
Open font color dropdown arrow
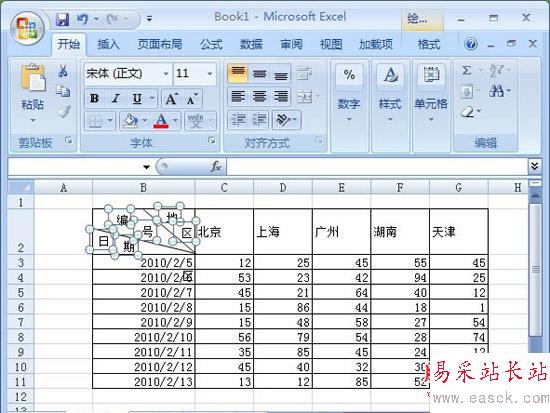(x=175, y=121)
